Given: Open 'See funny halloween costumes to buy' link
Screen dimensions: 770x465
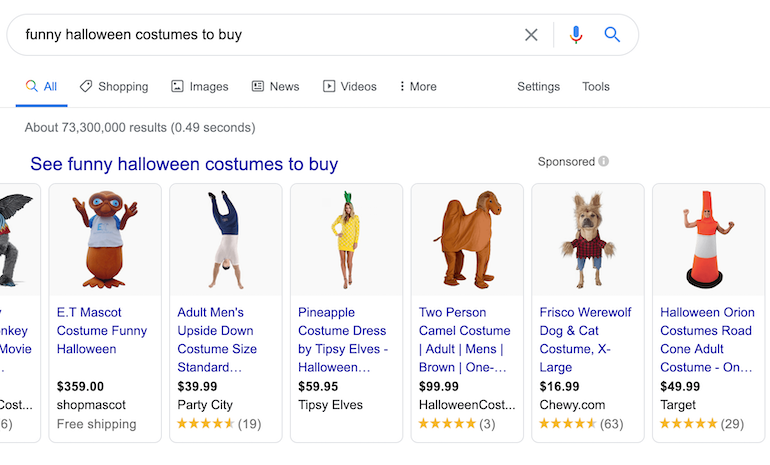Looking at the screenshot, I should pos(184,164).
